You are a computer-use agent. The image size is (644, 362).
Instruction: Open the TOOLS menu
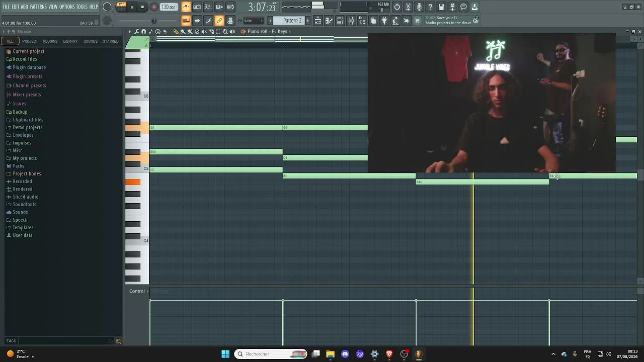[82, 7]
